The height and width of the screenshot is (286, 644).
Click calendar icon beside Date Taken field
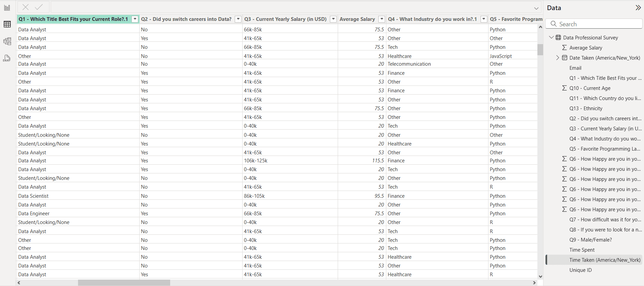pyautogui.click(x=565, y=58)
